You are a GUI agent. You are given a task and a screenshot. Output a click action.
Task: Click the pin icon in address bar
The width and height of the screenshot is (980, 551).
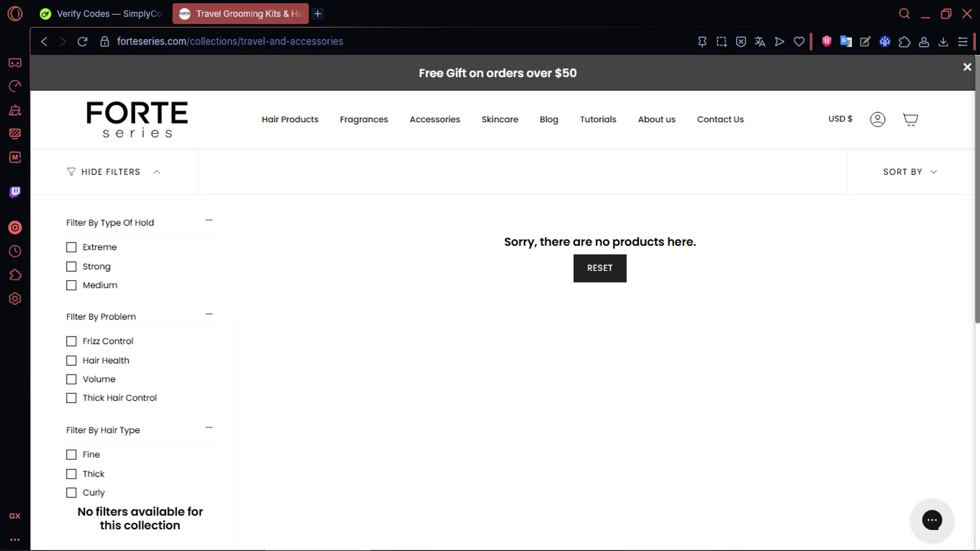coord(702,41)
